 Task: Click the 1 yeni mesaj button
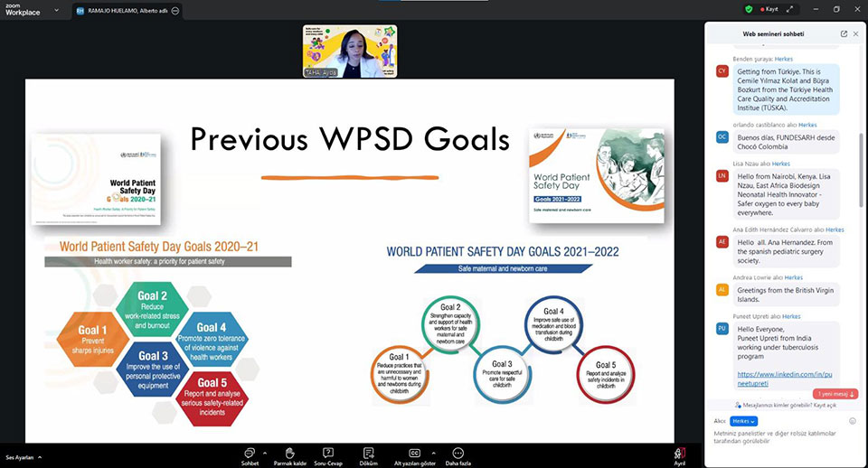(835, 394)
